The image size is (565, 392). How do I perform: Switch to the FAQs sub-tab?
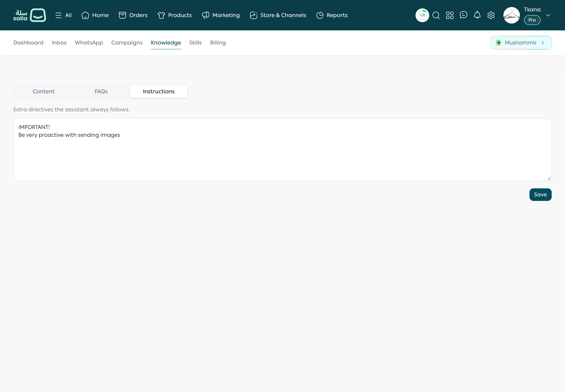tap(101, 92)
